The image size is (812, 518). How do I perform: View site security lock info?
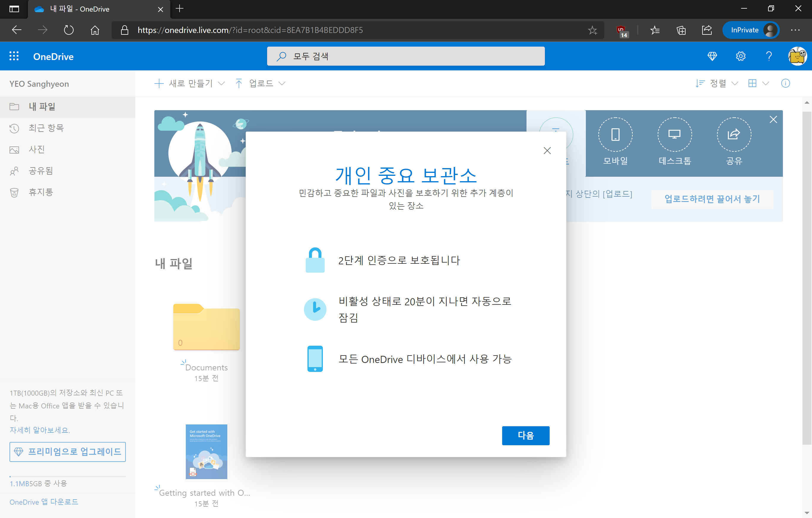click(124, 30)
